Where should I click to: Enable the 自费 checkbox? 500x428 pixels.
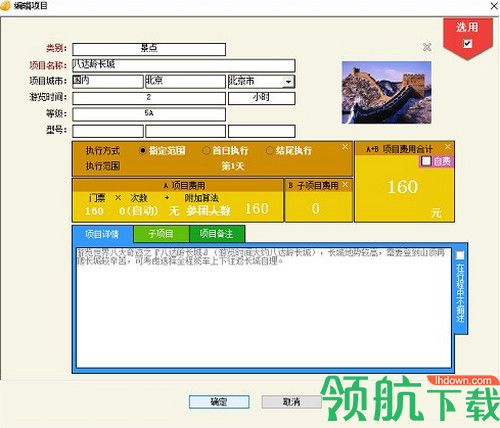click(426, 161)
